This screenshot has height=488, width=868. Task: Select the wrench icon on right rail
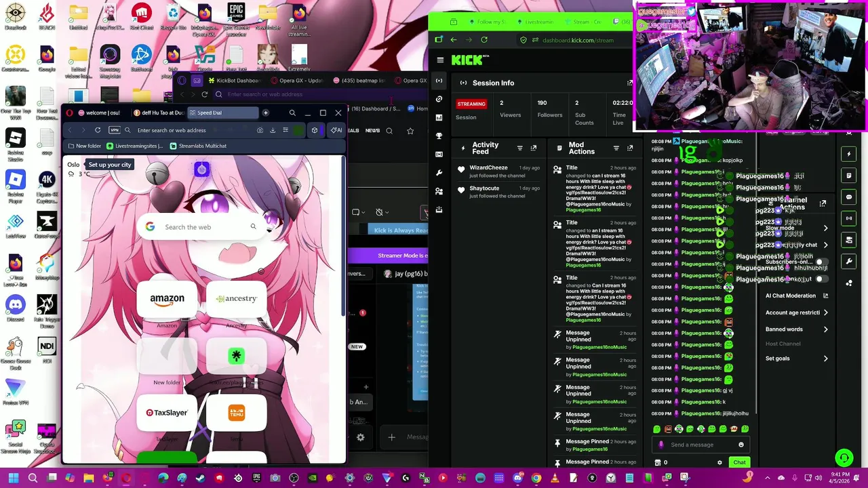point(848,261)
